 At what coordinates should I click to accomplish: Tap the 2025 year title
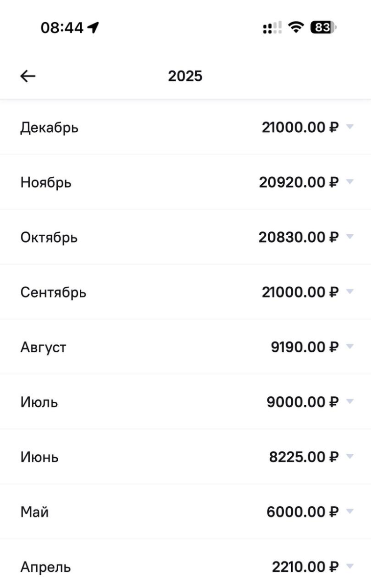[x=185, y=76]
